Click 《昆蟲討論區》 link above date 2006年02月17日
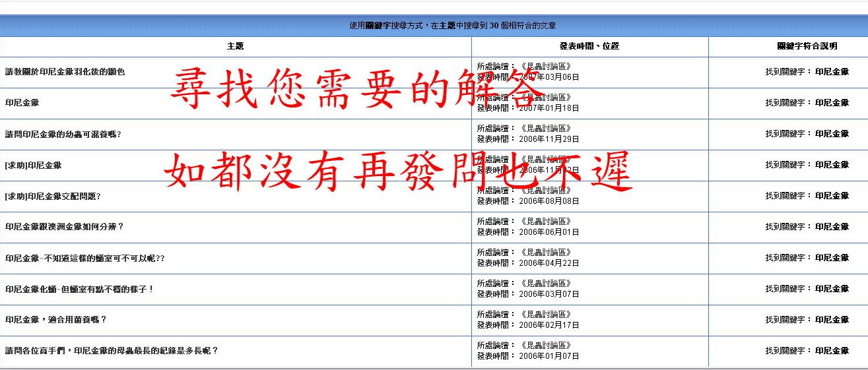 (545, 315)
